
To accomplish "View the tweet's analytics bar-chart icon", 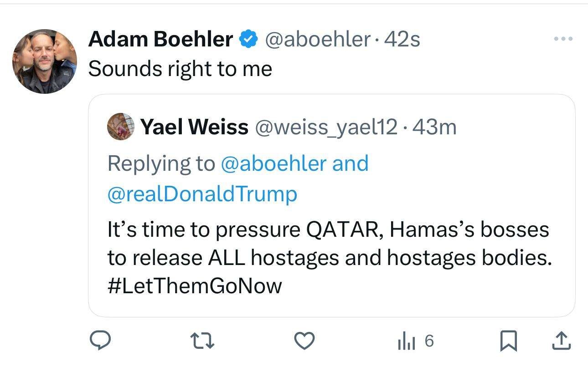I will click(x=407, y=341).
